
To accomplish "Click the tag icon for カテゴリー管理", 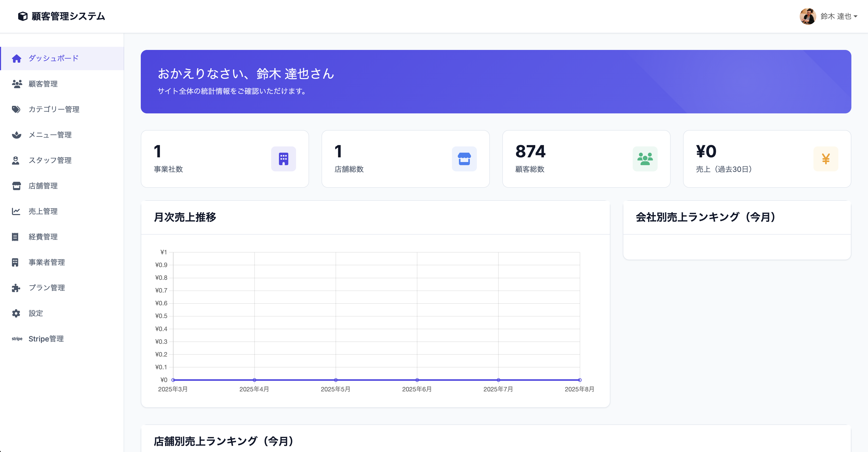I will click(17, 109).
